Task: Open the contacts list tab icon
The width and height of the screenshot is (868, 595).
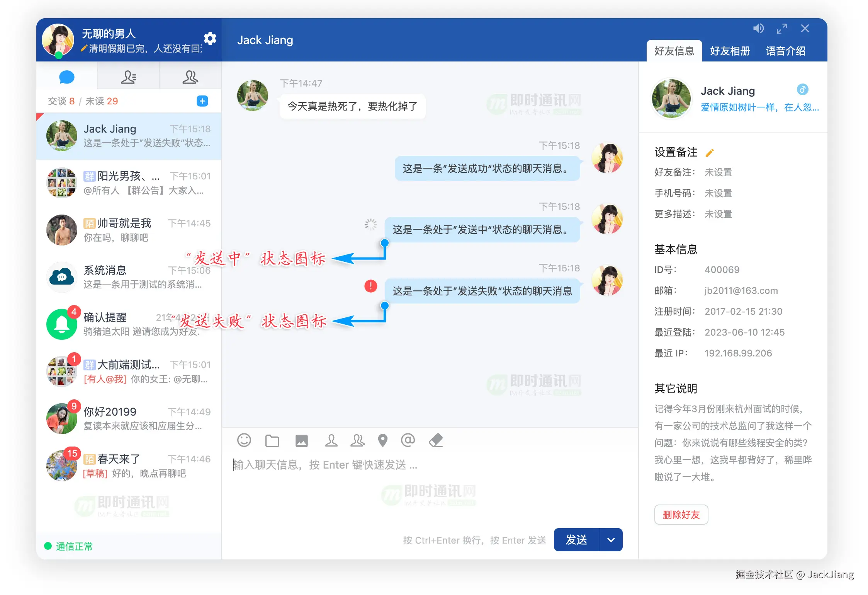Action: tap(128, 77)
